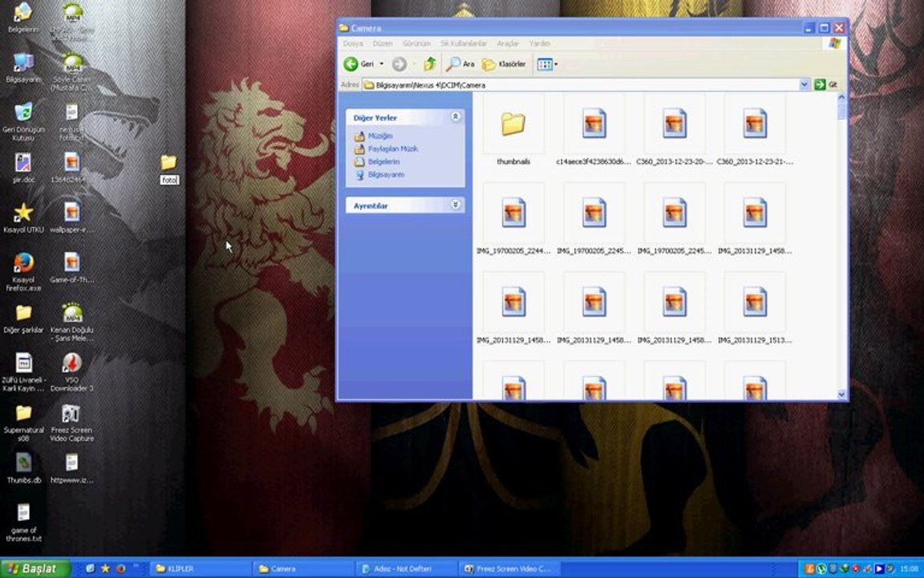Screen dimensions: 924x578
Task: Click the green Git go button
Action: tap(826, 85)
